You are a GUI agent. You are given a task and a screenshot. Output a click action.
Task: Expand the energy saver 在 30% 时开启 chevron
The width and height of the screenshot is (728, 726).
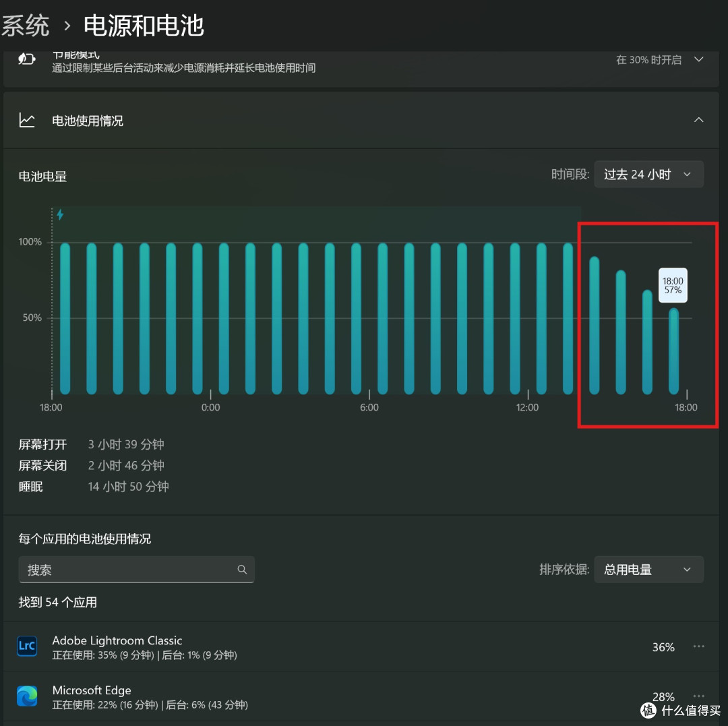tap(698, 59)
